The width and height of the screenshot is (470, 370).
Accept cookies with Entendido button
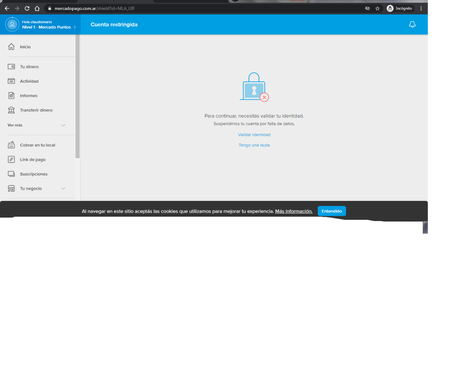332,211
